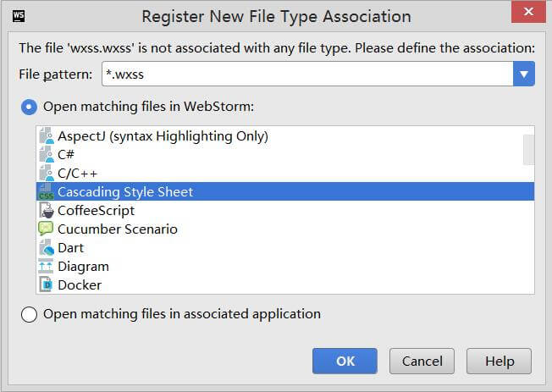Click the C# file type icon
The width and height of the screenshot is (552, 392).
click(46, 155)
